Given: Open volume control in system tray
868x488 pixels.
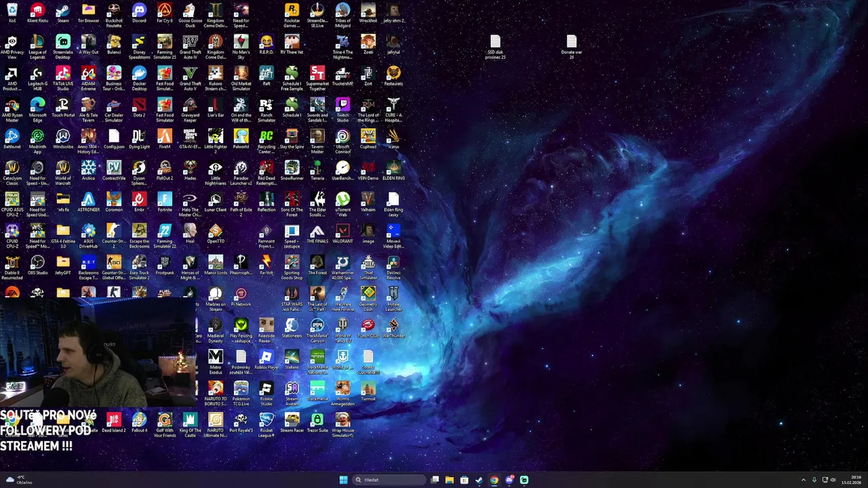Looking at the screenshot, I should click(x=833, y=480).
